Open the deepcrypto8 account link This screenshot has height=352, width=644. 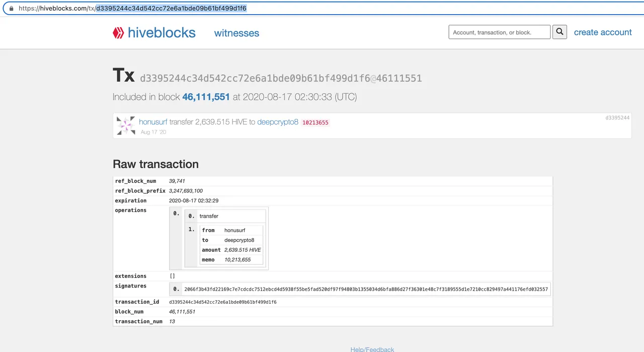point(278,122)
